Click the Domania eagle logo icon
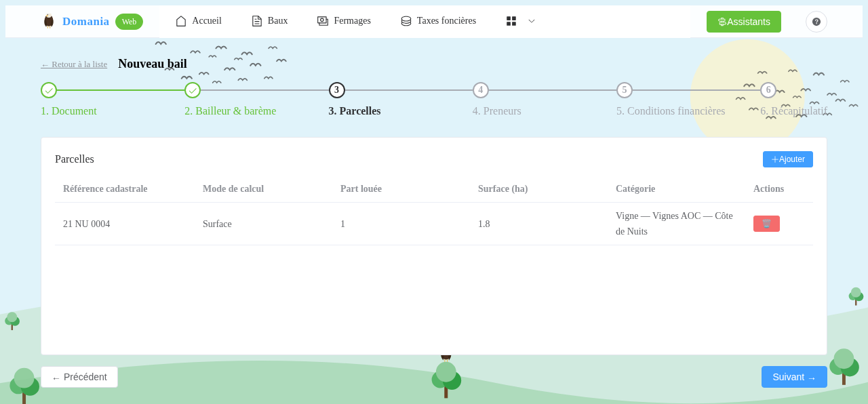 (x=49, y=21)
